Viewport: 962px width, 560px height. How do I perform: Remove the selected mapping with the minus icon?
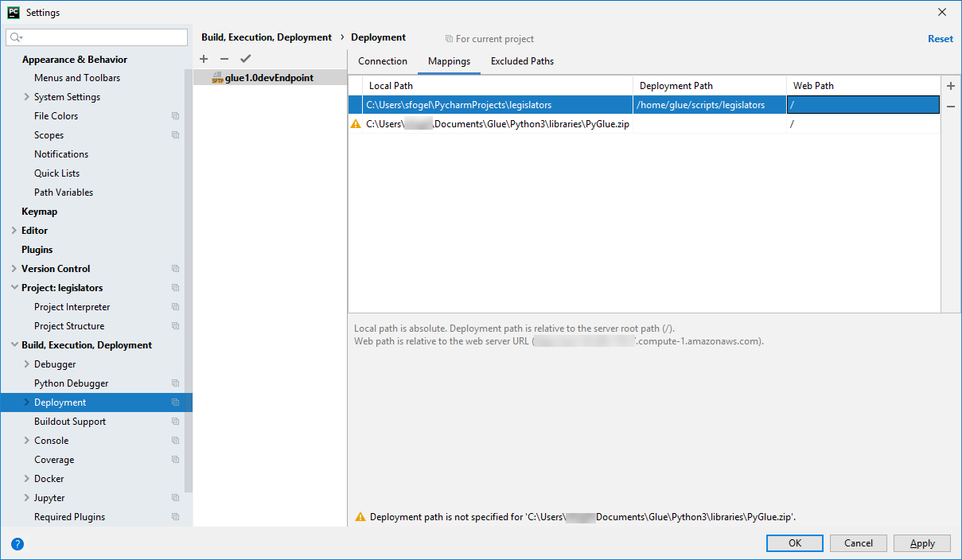(x=951, y=105)
